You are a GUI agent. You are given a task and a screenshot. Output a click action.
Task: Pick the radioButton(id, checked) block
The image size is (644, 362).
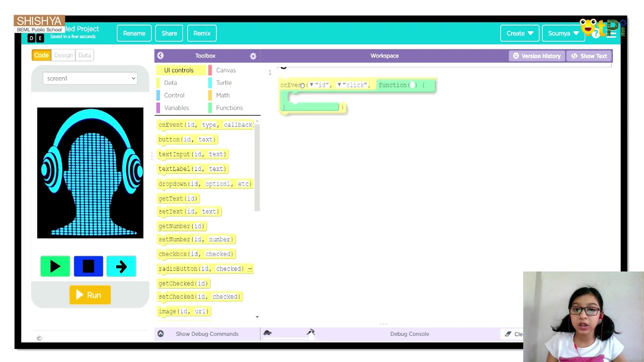205,268
